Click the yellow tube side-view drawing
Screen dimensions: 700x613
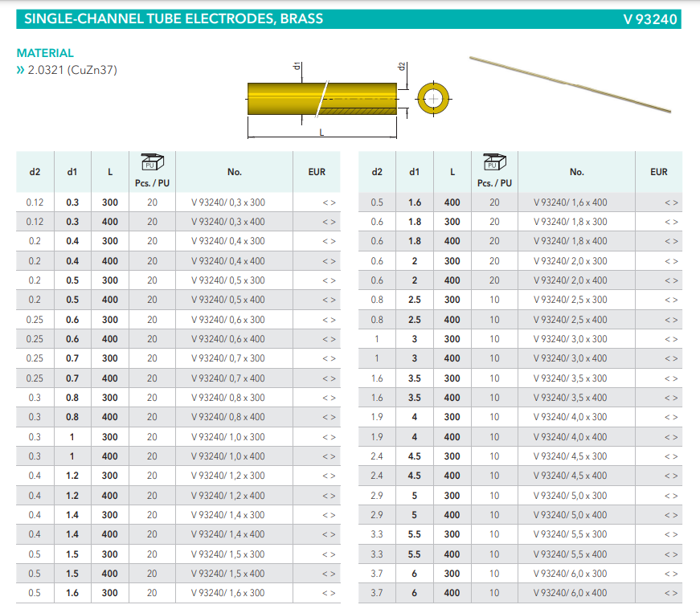pos(321,99)
